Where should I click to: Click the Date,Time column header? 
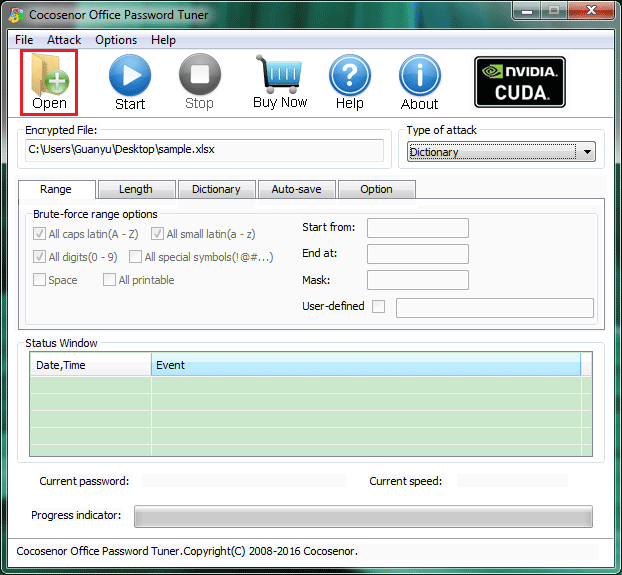[90, 365]
